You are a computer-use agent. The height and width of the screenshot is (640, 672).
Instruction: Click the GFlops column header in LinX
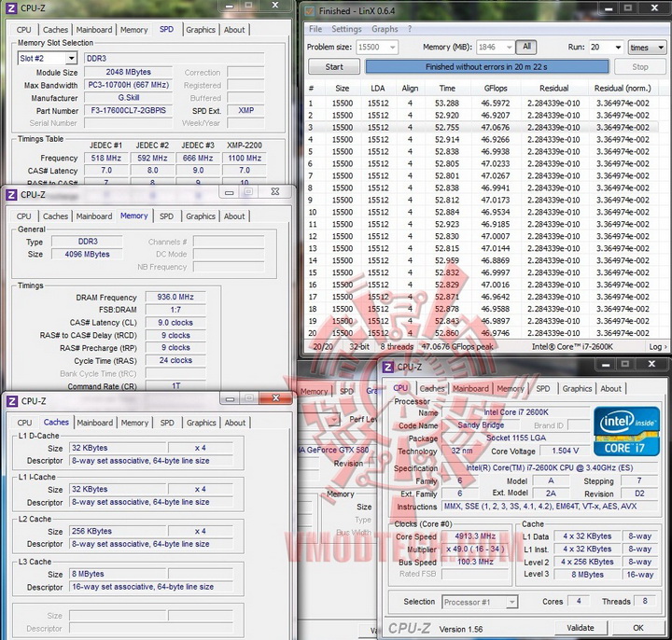[496, 89]
